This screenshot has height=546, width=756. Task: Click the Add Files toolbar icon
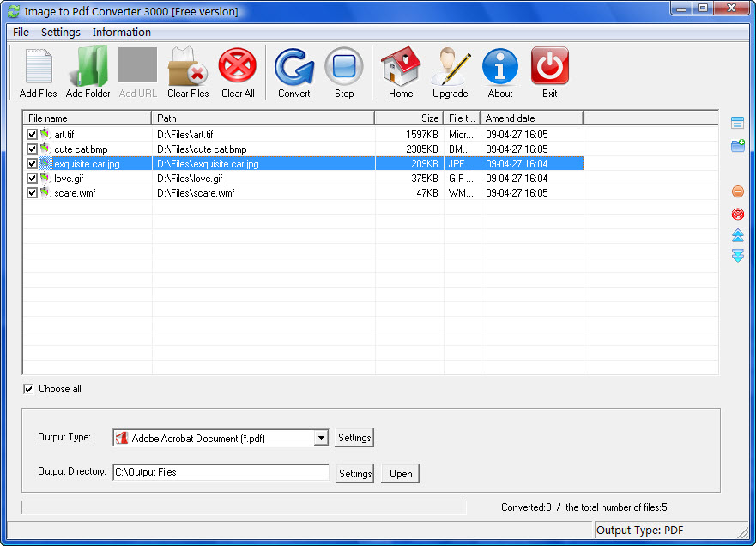coord(38,67)
